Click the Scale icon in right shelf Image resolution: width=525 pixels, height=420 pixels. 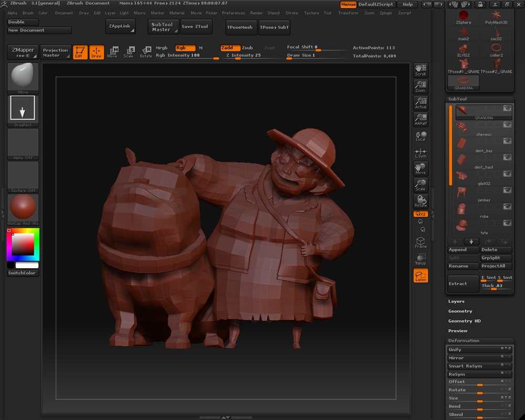pyautogui.click(x=421, y=185)
